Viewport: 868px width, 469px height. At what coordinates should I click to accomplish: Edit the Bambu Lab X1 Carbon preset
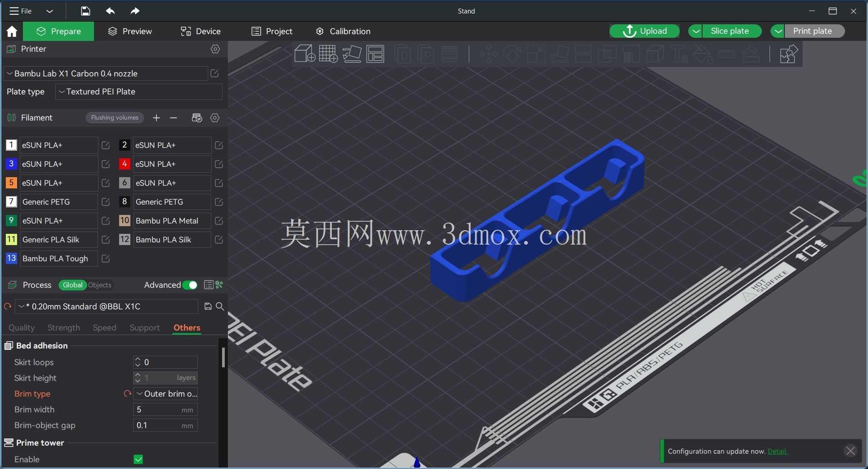point(214,73)
